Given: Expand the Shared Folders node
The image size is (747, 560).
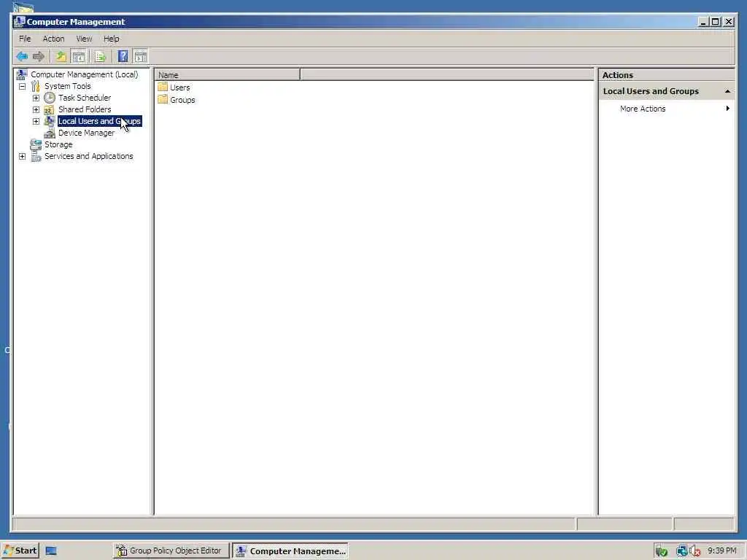Looking at the screenshot, I should pyautogui.click(x=36, y=109).
